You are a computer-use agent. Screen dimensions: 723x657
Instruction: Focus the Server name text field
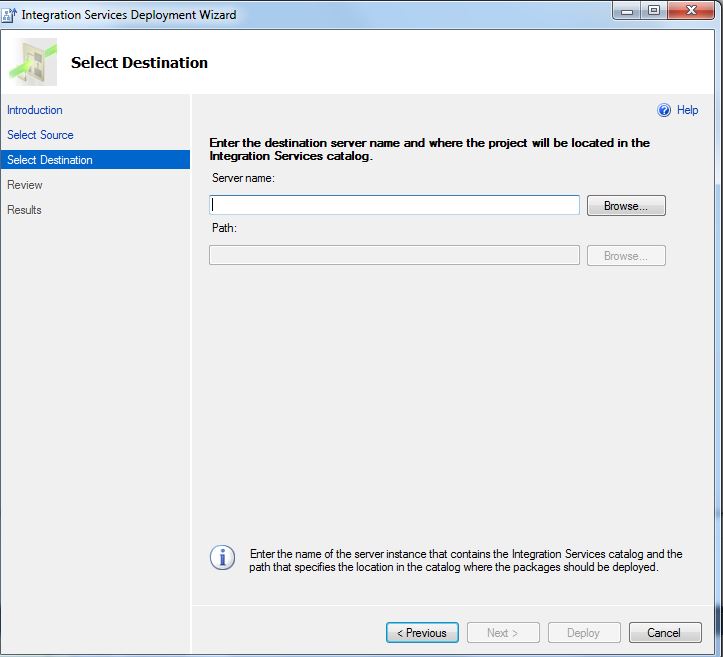[x=394, y=205]
